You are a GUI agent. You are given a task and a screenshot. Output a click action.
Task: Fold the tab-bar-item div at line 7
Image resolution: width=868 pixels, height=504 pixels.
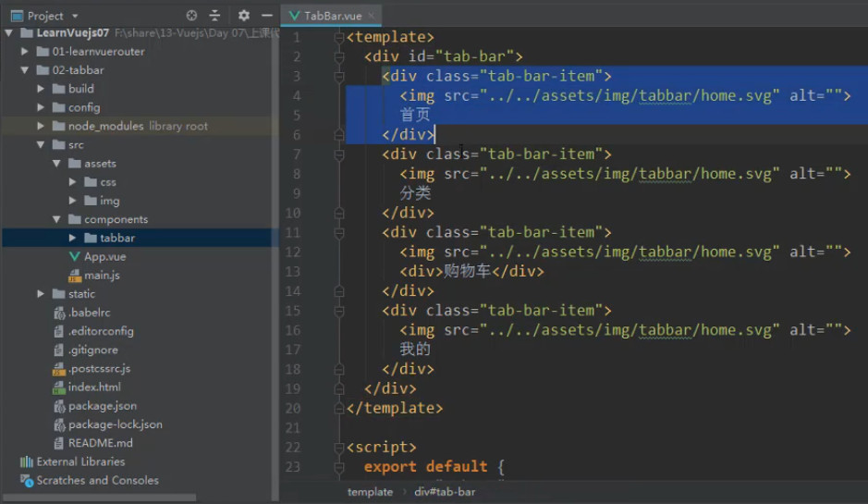pos(339,154)
